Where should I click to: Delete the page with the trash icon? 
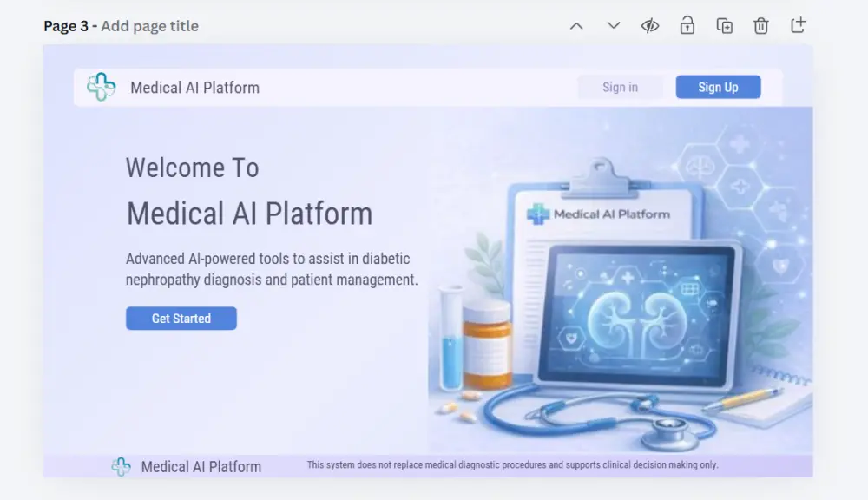(761, 26)
